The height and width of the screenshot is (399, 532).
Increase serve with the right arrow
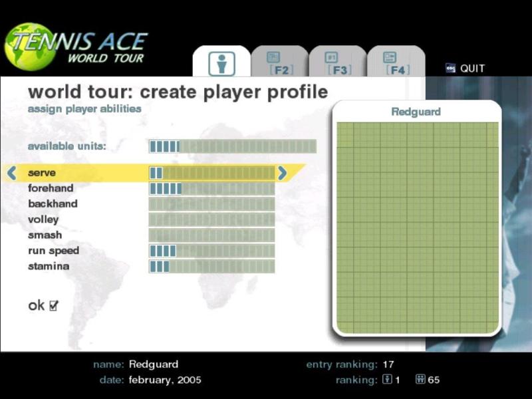(283, 174)
